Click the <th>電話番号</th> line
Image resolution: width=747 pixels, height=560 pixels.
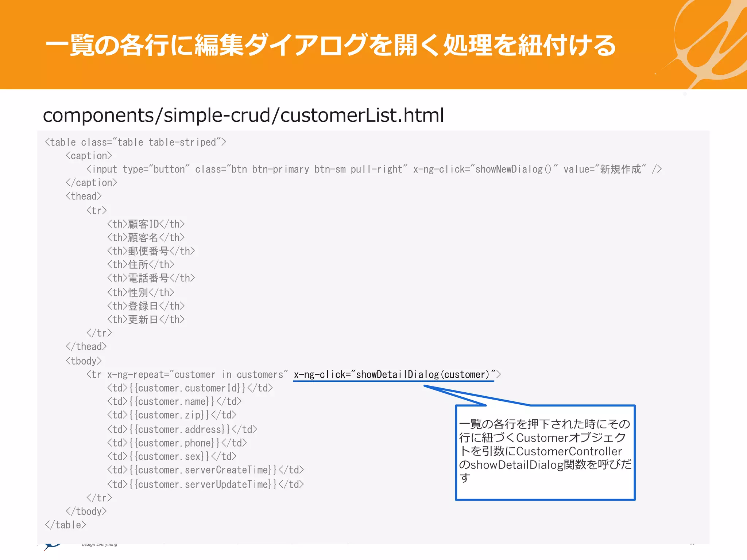(x=151, y=278)
